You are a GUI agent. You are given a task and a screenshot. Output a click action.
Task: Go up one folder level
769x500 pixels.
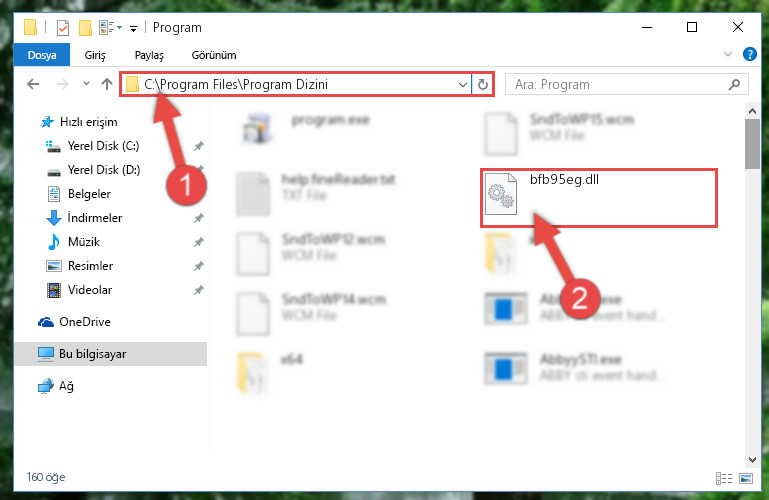point(106,84)
